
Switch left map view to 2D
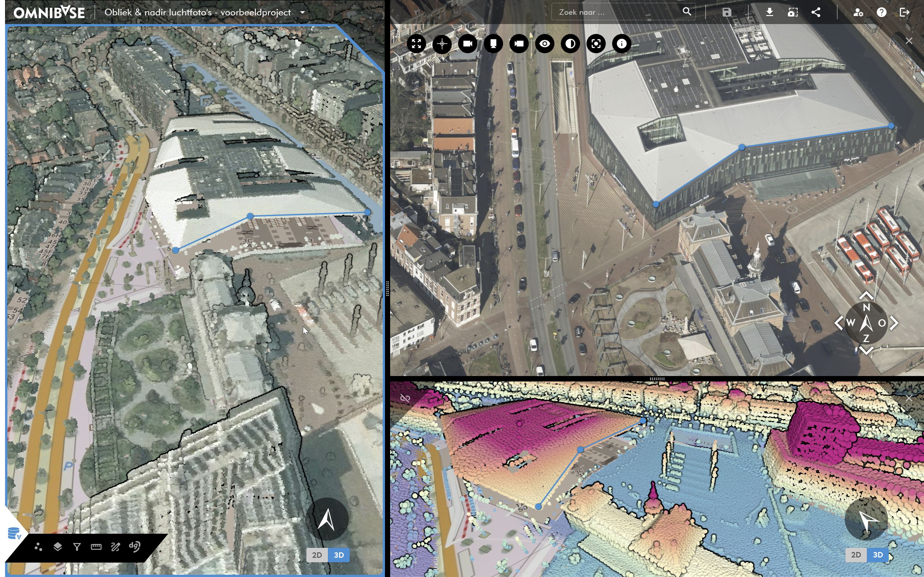point(317,555)
